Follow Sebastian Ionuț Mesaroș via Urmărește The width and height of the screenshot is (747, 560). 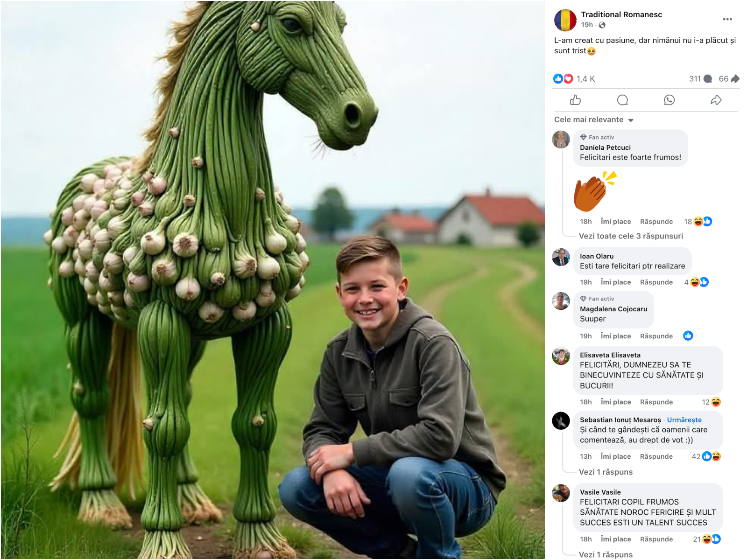684,420
